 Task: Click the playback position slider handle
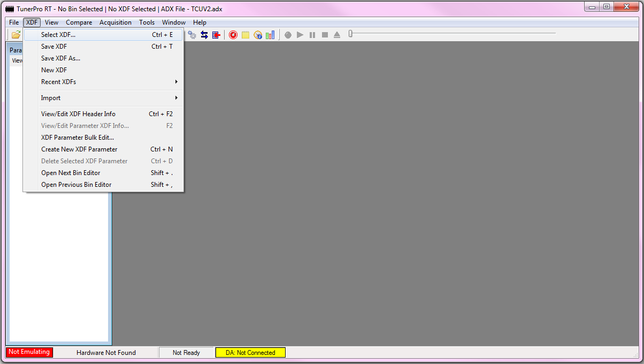350,34
